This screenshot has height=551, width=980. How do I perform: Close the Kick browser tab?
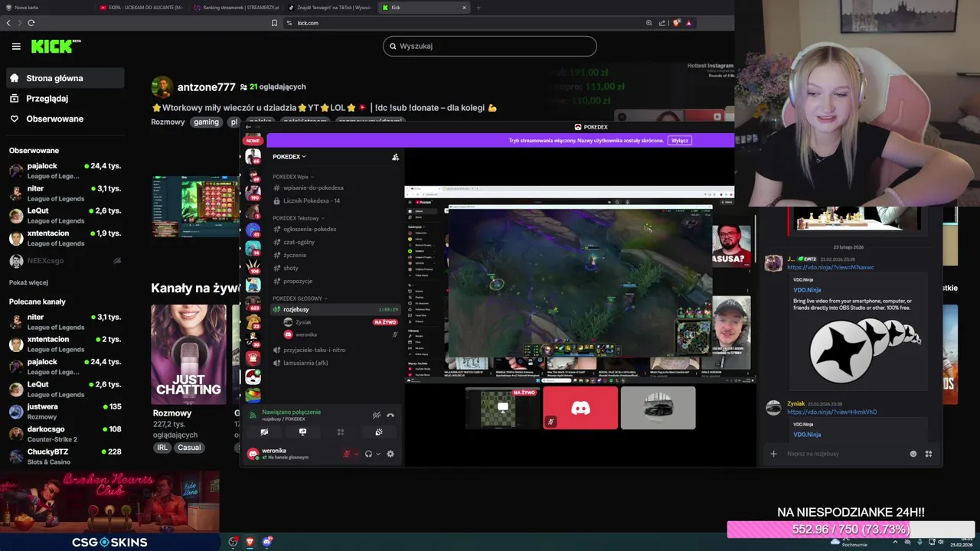(464, 8)
